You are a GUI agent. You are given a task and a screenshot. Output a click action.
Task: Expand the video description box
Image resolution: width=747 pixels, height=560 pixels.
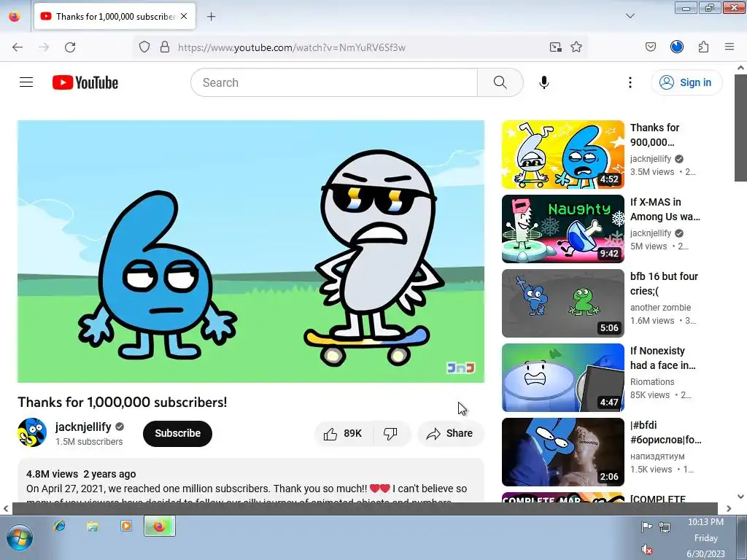(251, 481)
